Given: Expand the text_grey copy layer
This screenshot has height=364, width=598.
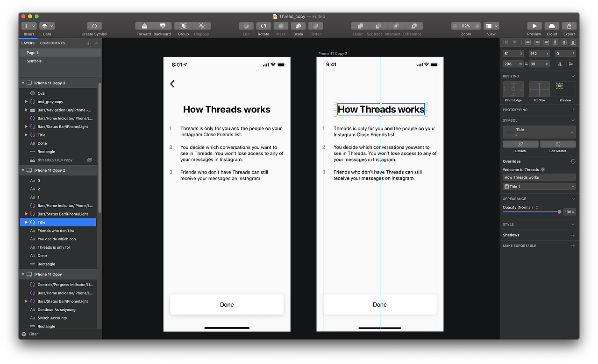Looking at the screenshot, I should point(27,102).
